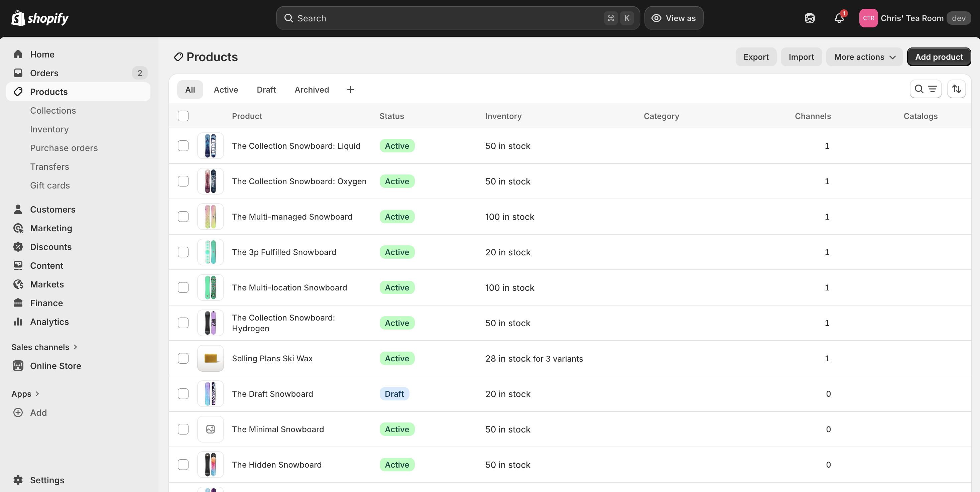Switch to the Draft tab
The width and height of the screenshot is (980, 492).
[266, 90]
